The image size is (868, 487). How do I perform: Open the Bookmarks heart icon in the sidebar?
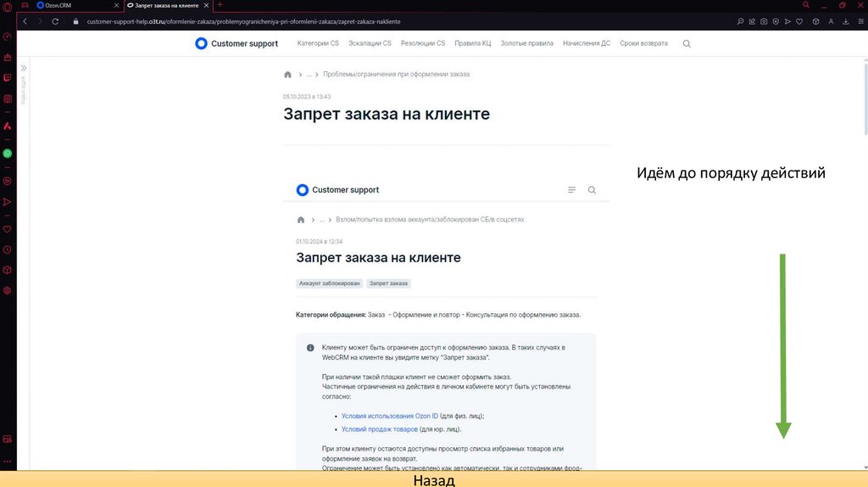pos(7,229)
